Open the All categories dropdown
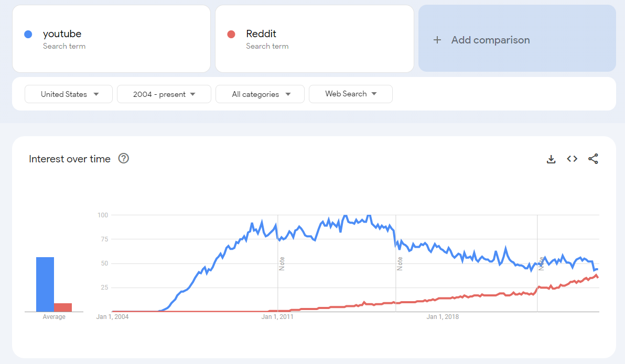 click(x=260, y=94)
